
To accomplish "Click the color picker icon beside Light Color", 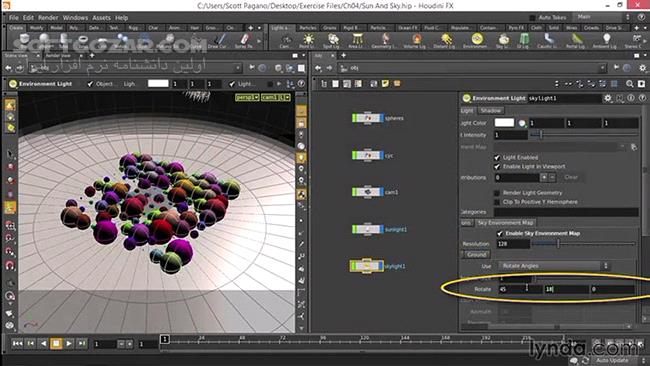I will point(522,123).
